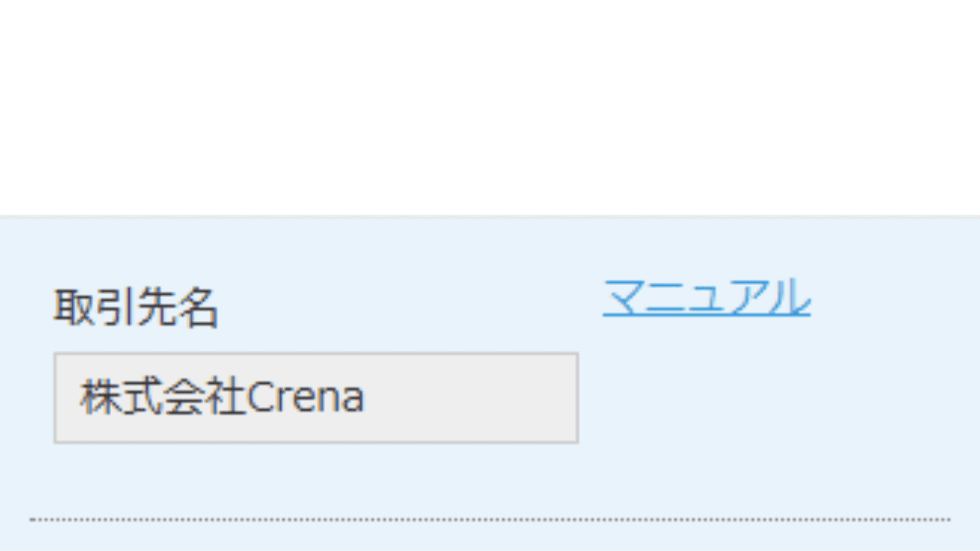
Task: Click the 取引先名 heading above the textbox
Action: pyautogui.click(x=136, y=307)
